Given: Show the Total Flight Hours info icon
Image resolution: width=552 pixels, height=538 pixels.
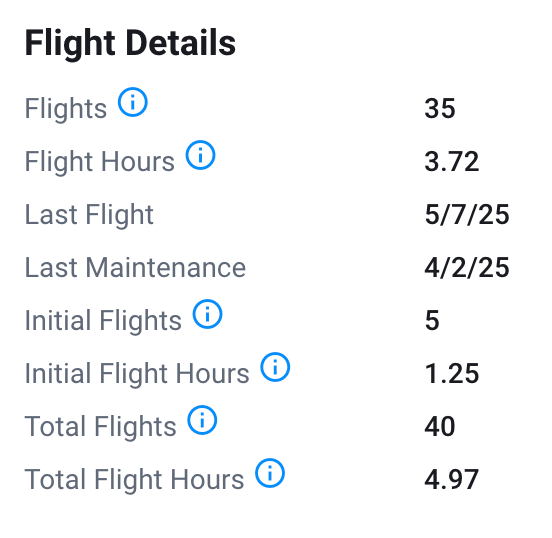Looking at the screenshot, I should tap(270, 473).
